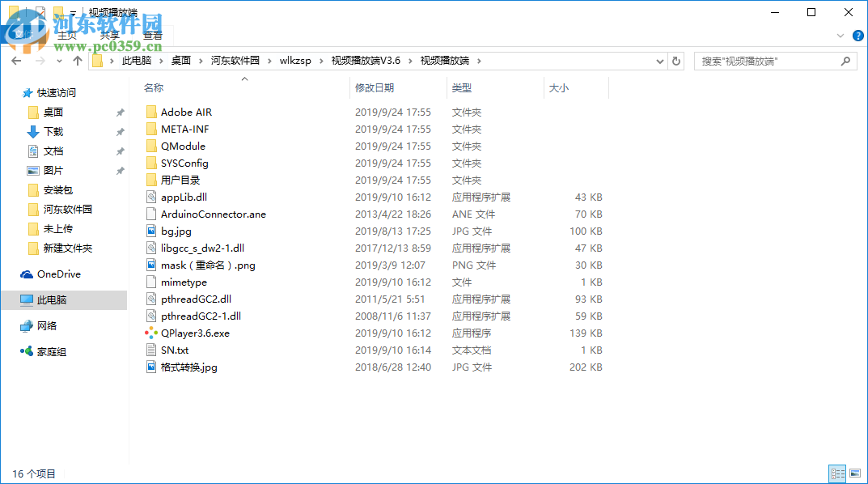Select the bg.jpg image file
Viewport: 868px width, 484px height.
click(174, 231)
